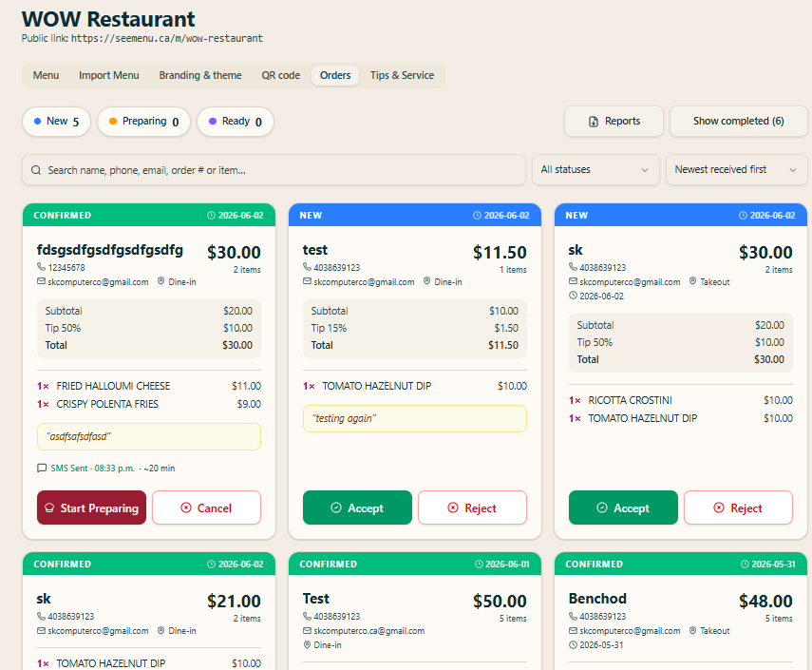Click SMS Sent message icon

(x=42, y=469)
